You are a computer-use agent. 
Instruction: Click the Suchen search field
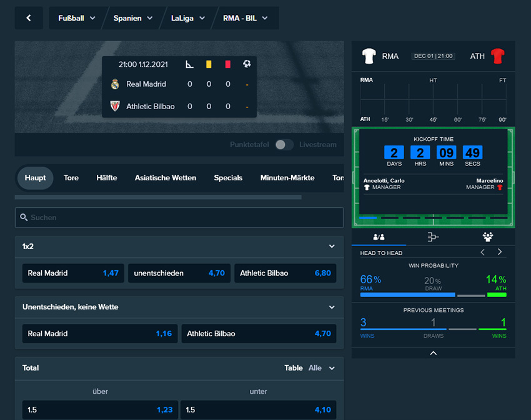click(x=179, y=217)
